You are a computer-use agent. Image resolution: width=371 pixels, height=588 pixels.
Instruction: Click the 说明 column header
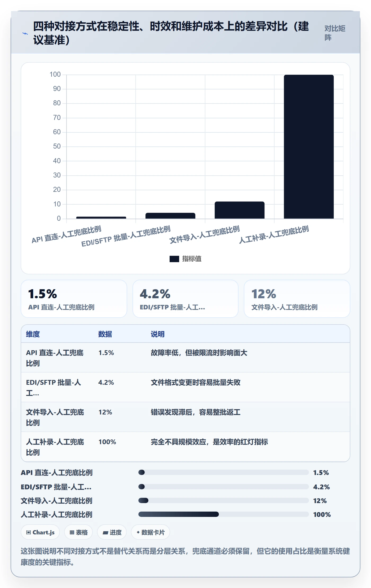point(158,334)
